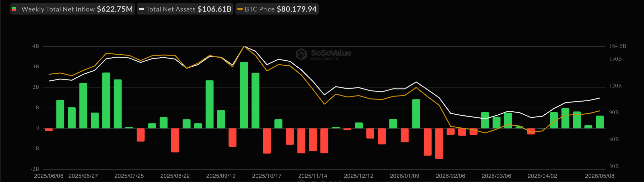This screenshot has width=644, height=182.
Task: Click the $622.75M inflow value
Action: click(x=115, y=9)
